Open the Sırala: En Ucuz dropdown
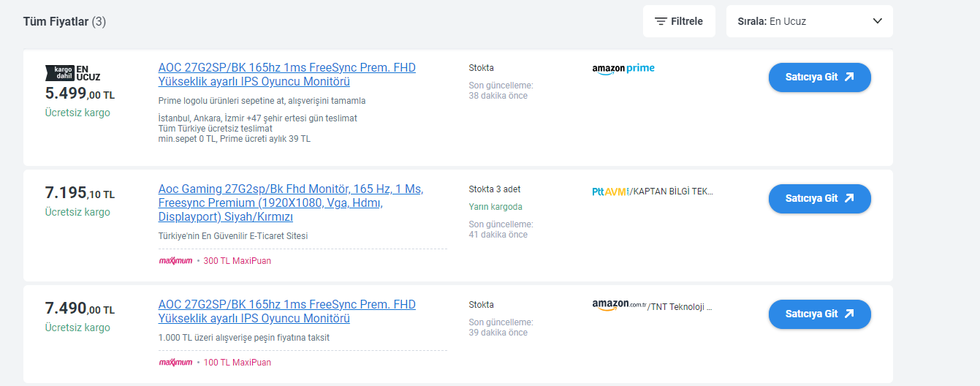The width and height of the screenshot is (980, 386). click(x=809, y=21)
